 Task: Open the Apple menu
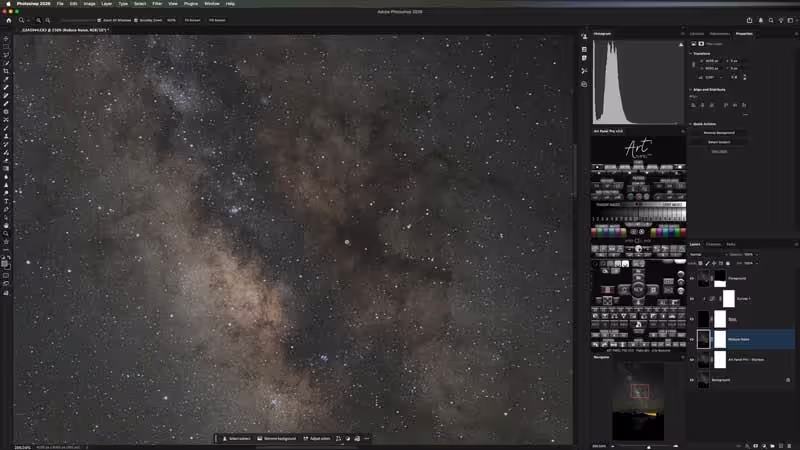pos(8,4)
